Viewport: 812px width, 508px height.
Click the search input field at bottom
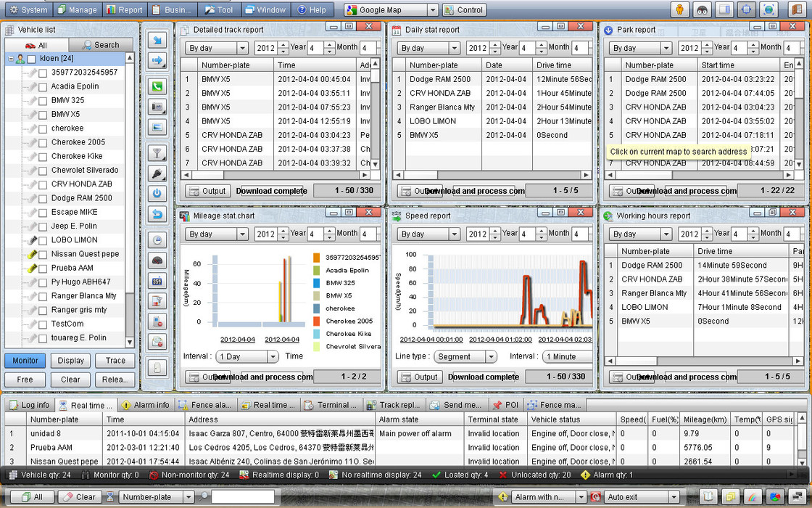[242, 497]
